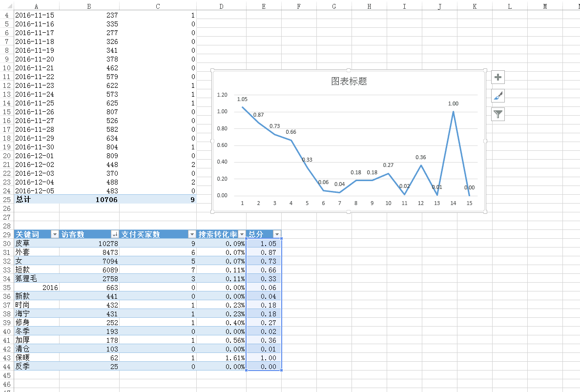Click the conversion rate cell 0.40%
Image resolution: width=580 pixels, height=392 pixels.
[221, 323]
